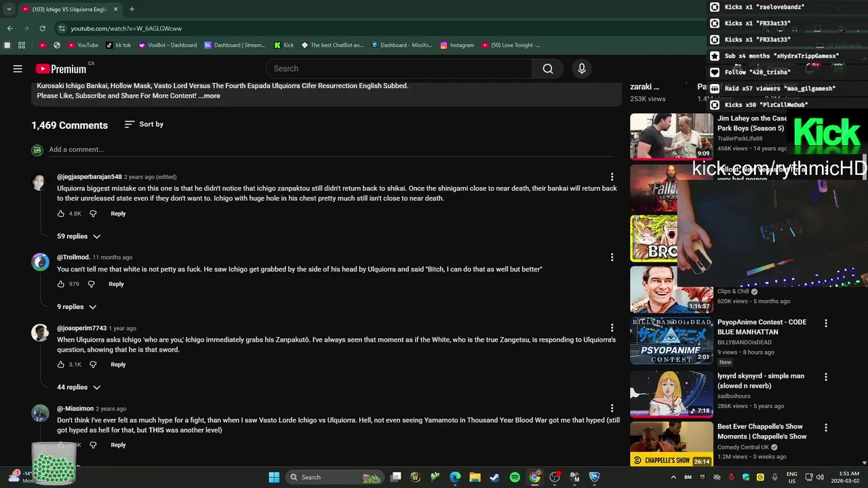
Task: Reply to the joaoperim7743 comment
Action: 118,365
